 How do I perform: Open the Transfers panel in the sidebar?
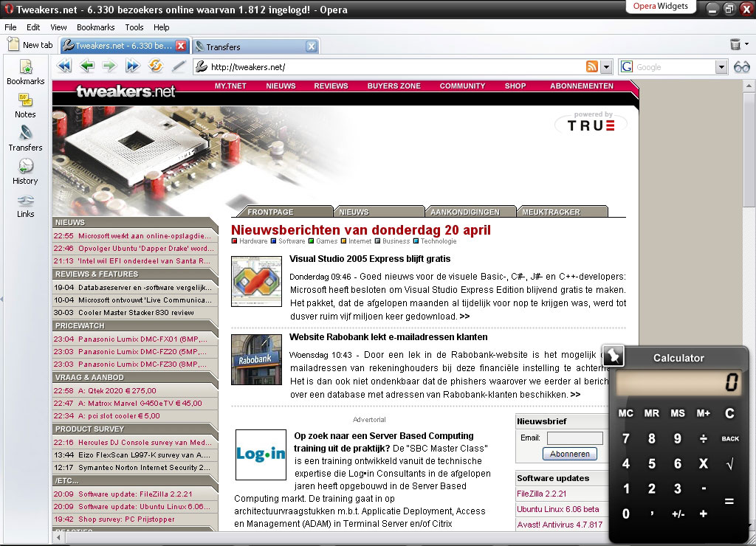click(x=26, y=139)
